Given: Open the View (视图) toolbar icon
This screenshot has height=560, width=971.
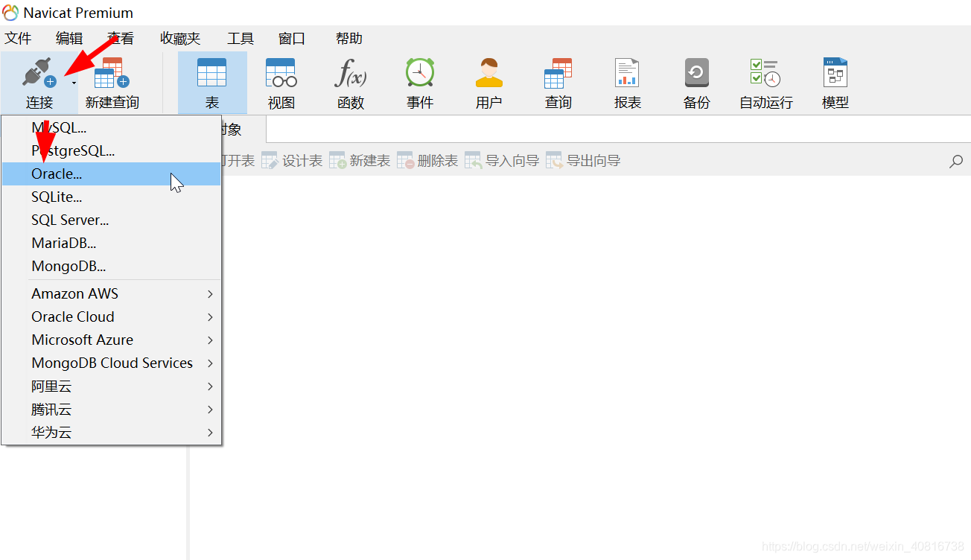Looking at the screenshot, I should [281, 74].
